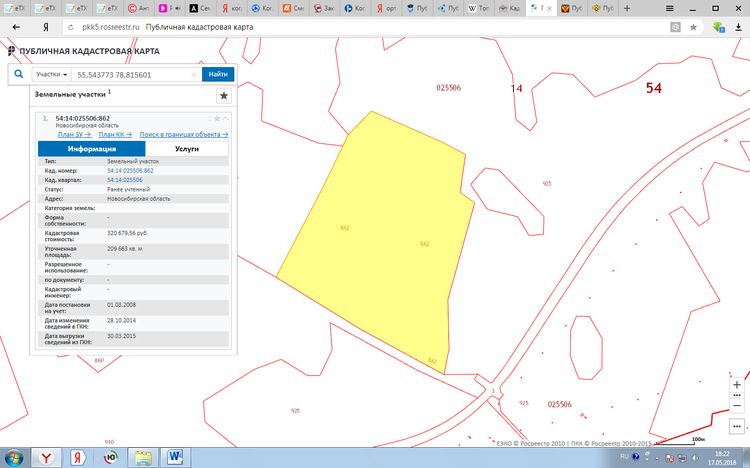Switch to the Зак browser tab
The image size is (750, 468).
coord(323,8)
